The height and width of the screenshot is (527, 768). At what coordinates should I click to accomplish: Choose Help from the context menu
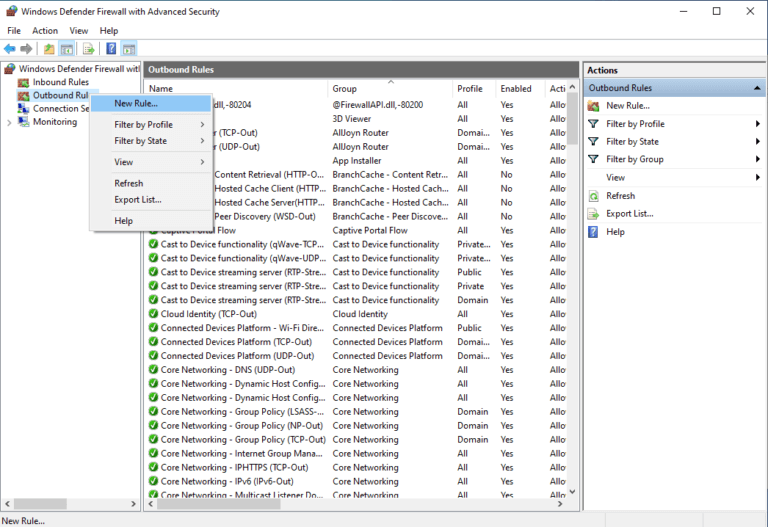(151, 221)
